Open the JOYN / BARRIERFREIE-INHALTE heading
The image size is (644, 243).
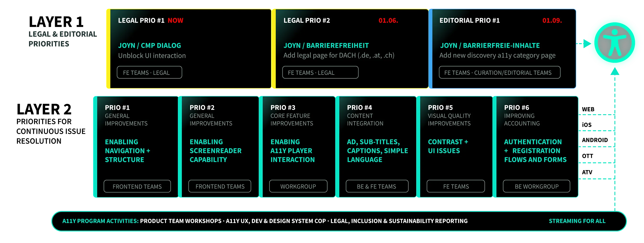[490, 46]
